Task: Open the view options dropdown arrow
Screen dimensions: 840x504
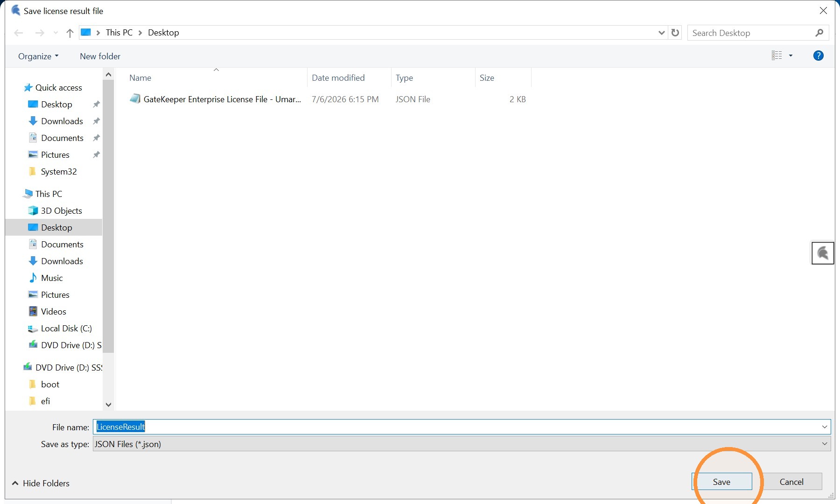Action: coord(791,56)
